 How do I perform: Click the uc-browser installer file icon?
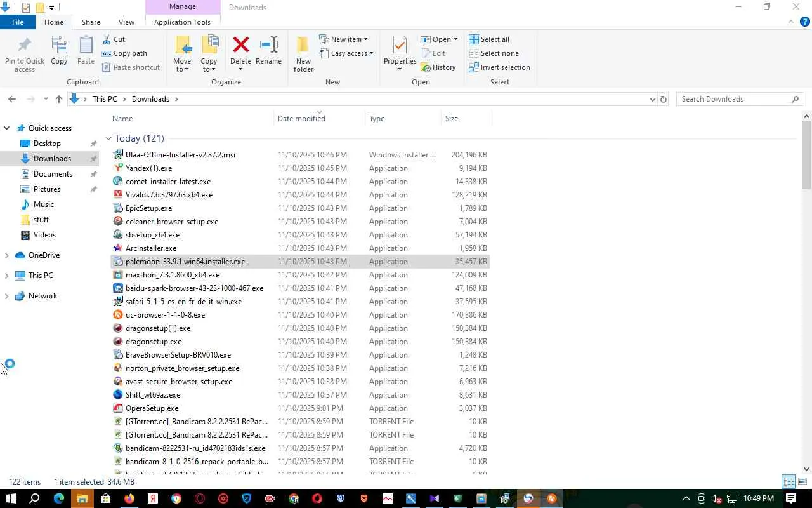click(x=118, y=315)
